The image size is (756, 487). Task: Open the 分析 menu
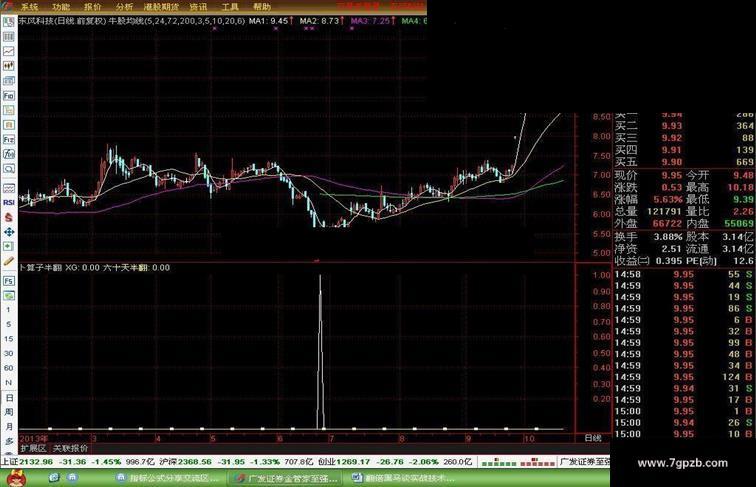(124, 7)
